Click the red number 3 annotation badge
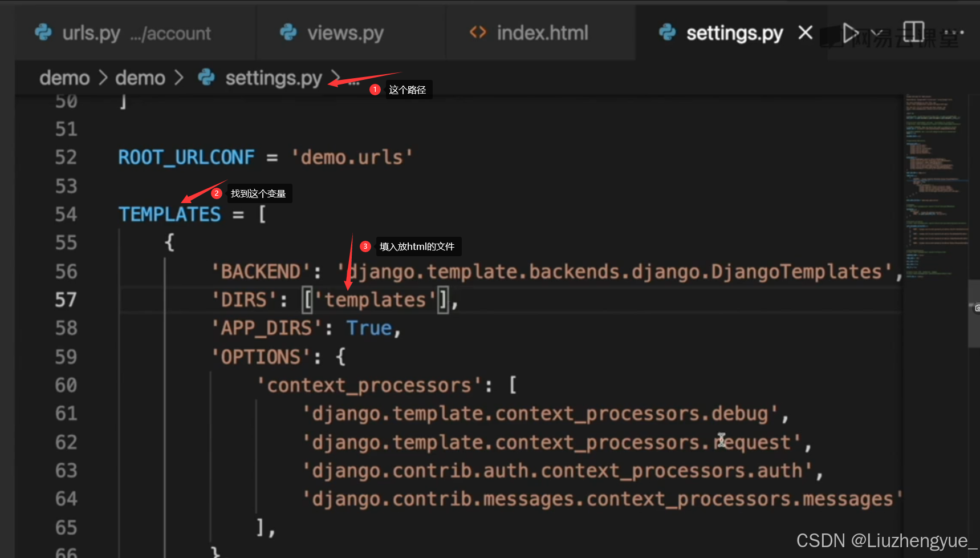This screenshot has height=558, width=980. tap(365, 246)
